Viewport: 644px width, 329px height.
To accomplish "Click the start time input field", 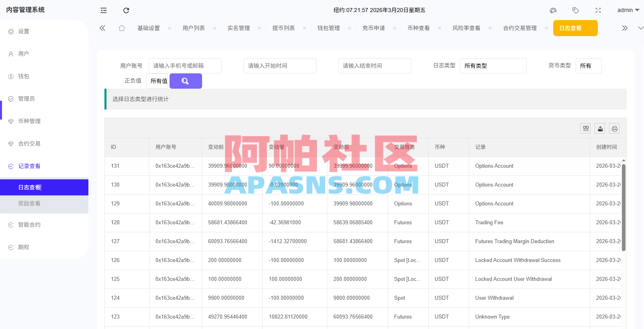I will [280, 66].
